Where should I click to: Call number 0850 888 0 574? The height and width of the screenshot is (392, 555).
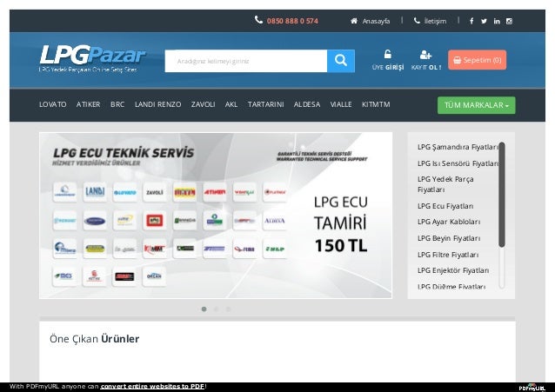click(292, 21)
